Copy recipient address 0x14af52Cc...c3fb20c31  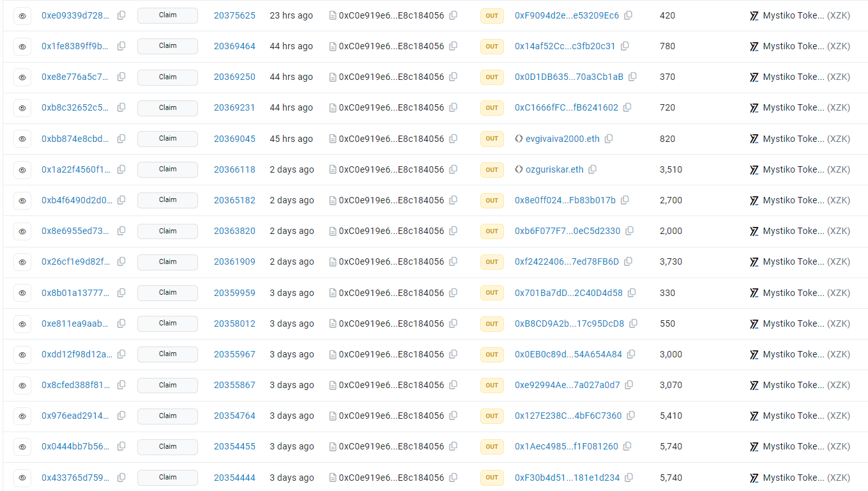[625, 46]
